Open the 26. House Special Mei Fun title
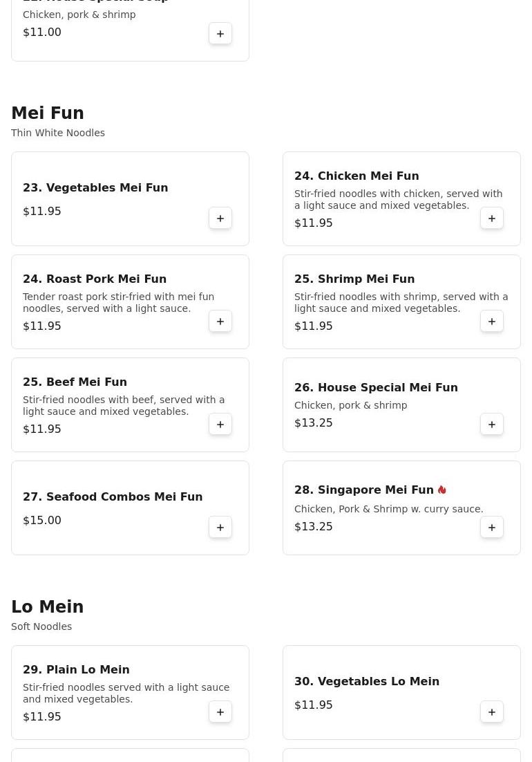The width and height of the screenshot is (532, 762). [x=376, y=387]
